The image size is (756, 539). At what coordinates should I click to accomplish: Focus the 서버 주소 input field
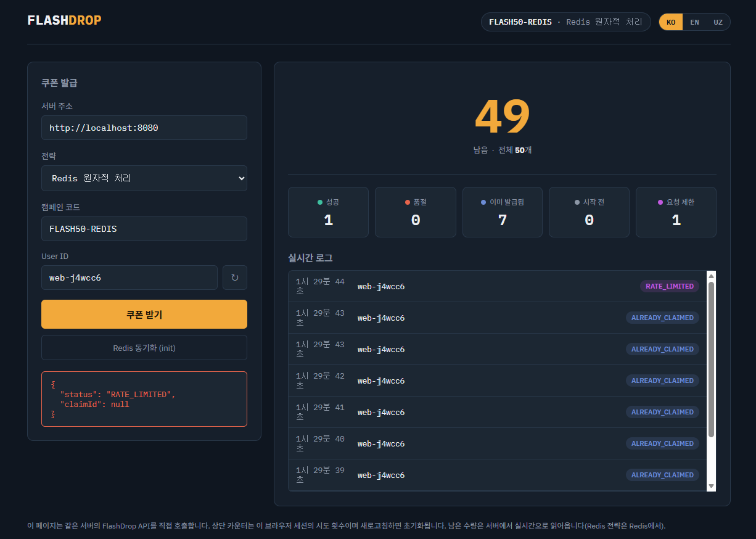point(144,128)
